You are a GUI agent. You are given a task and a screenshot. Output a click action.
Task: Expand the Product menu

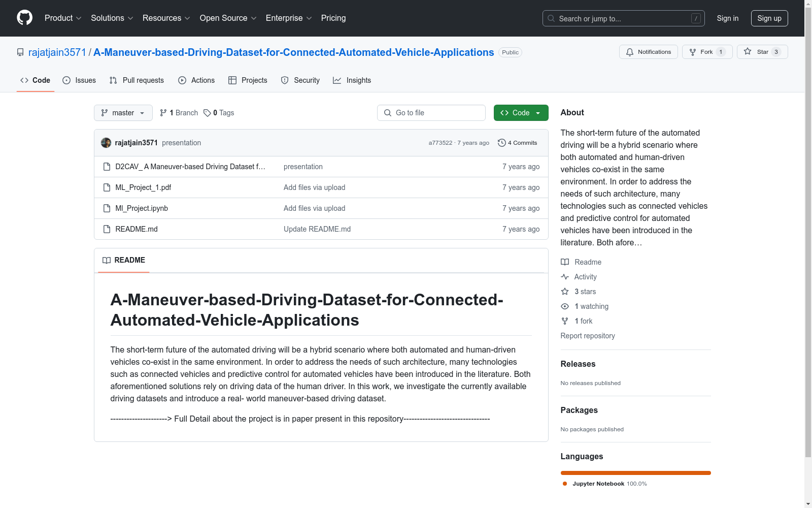coord(63,18)
